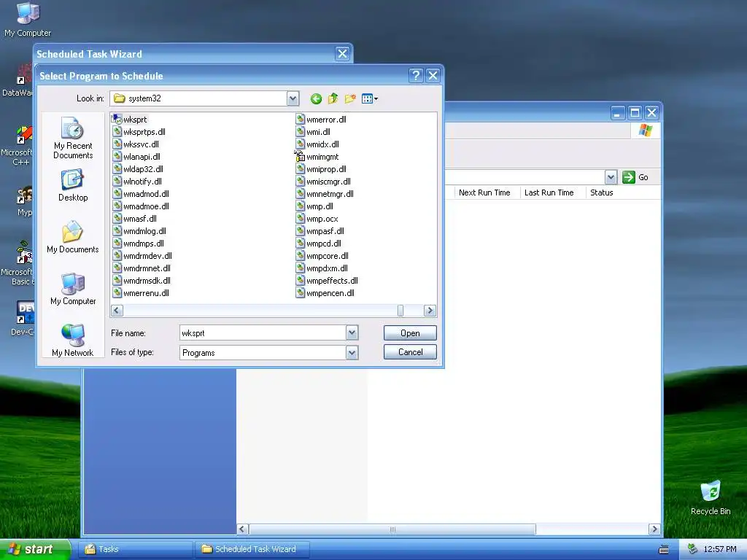The height and width of the screenshot is (560, 747).
Task: Select wmasf.dll in file list
Action: pos(135,219)
